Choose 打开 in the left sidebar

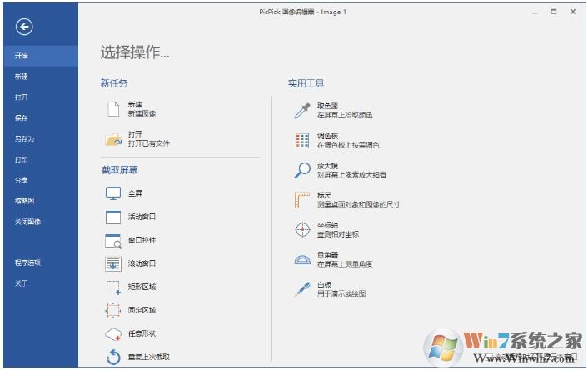click(41, 97)
